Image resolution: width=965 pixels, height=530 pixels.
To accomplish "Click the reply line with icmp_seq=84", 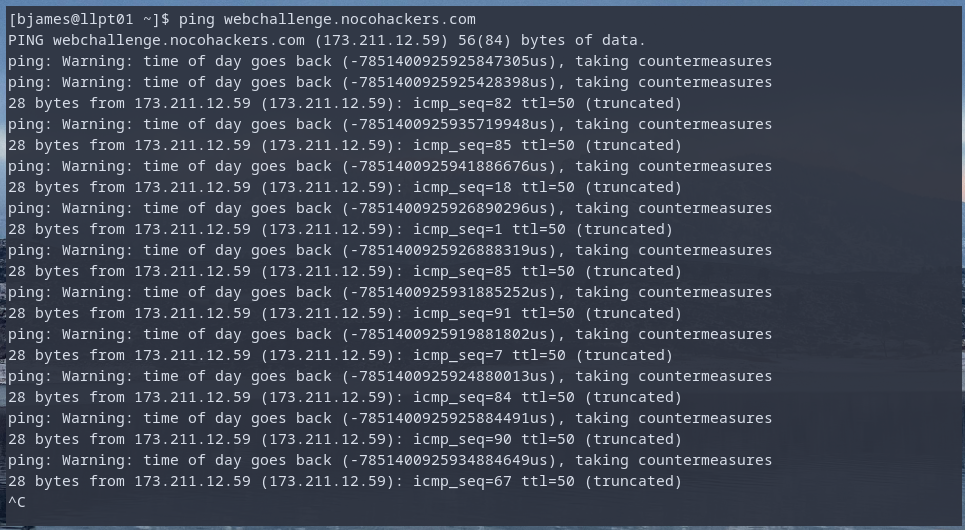I will [x=344, y=397].
